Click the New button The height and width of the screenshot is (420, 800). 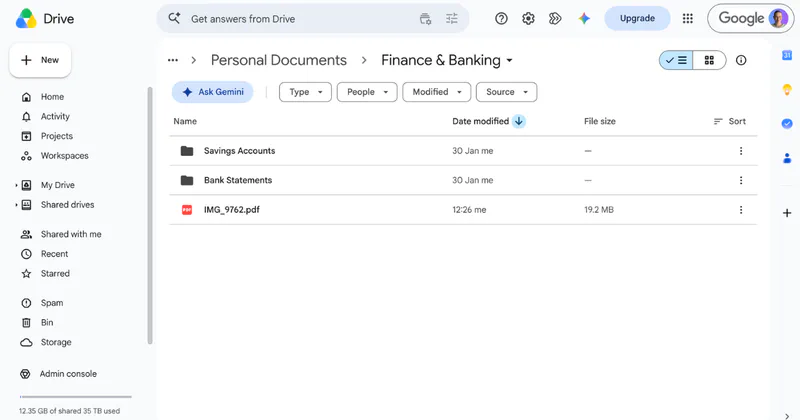pyautogui.click(x=40, y=60)
